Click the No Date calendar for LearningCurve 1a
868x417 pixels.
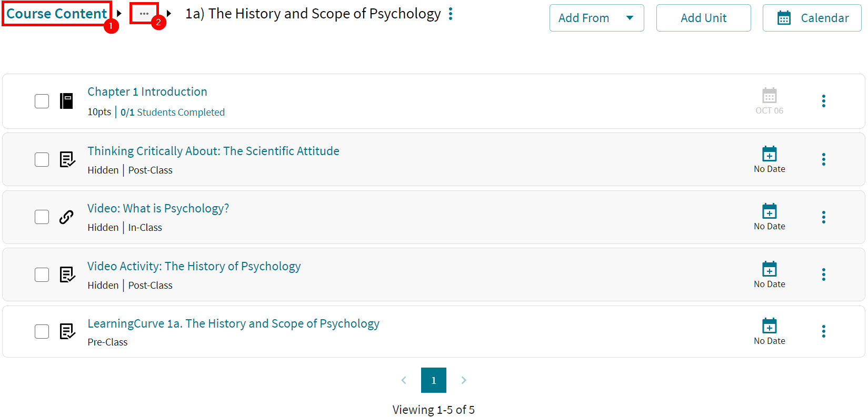coord(769,327)
